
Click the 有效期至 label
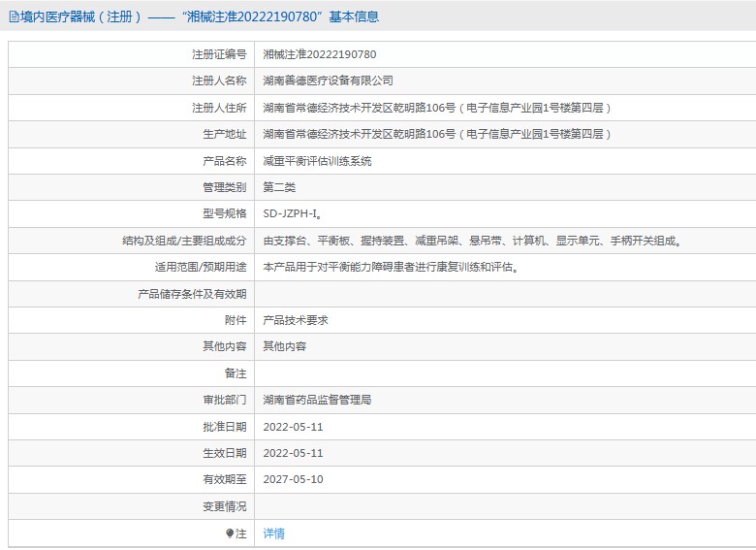tap(224, 479)
